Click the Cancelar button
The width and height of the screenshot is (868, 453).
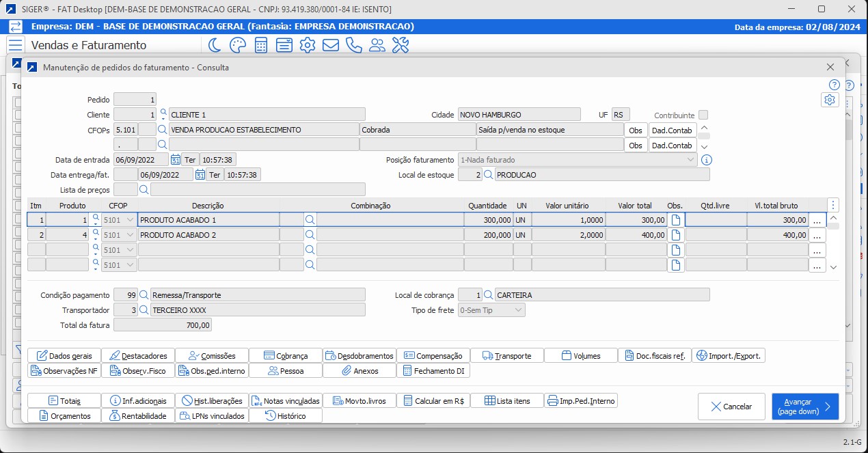(x=731, y=407)
